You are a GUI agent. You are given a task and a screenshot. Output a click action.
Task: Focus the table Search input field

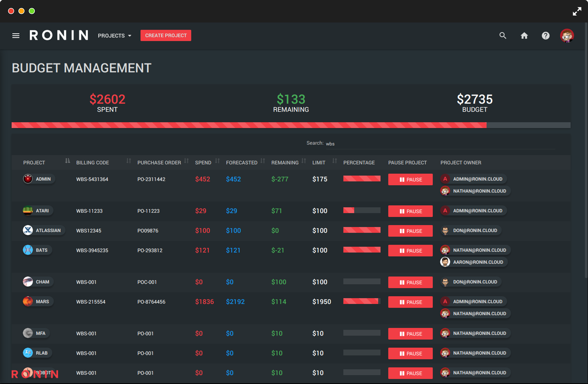(x=440, y=144)
